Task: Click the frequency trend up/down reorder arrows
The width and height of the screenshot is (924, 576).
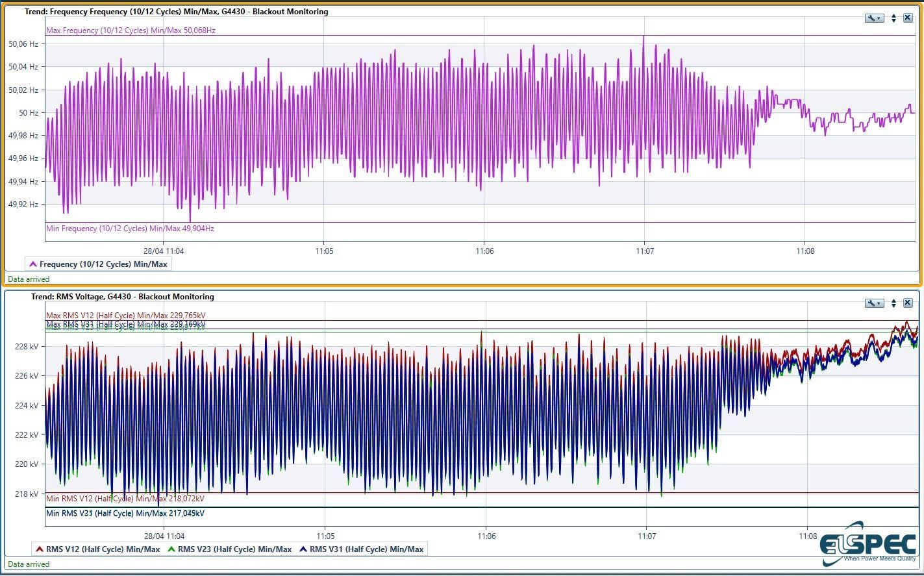Action: 893,18
